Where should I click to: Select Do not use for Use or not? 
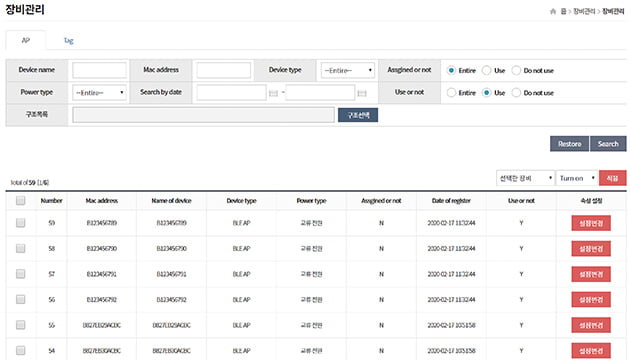point(516,93)
